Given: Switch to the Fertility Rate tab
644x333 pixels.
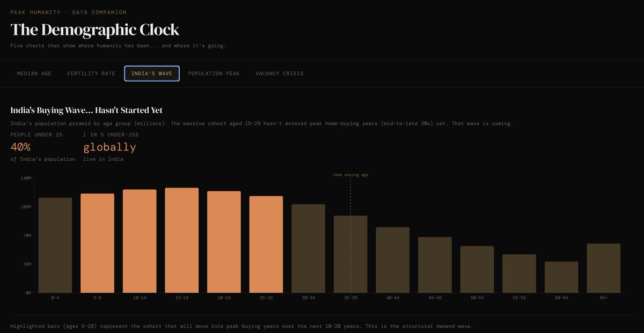Looking at the screenshot, I should coord(91,74).
